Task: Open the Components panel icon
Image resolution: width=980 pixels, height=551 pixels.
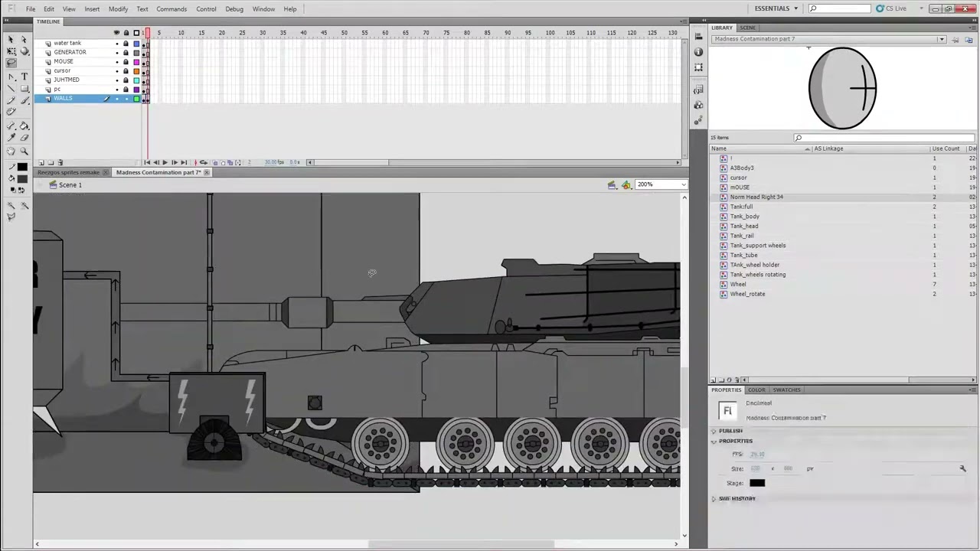Action: coord(698,105)
